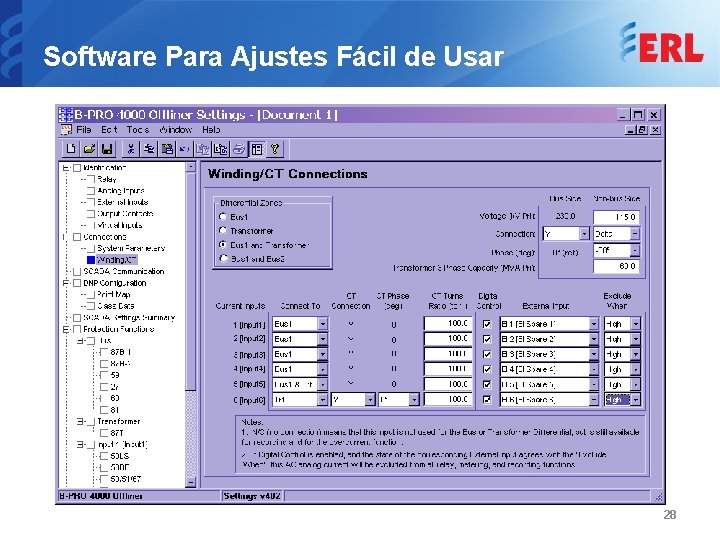Select the Transformer differential zone radio button
720x540 pixels.
pyautogui.click(x=223, y=230)
